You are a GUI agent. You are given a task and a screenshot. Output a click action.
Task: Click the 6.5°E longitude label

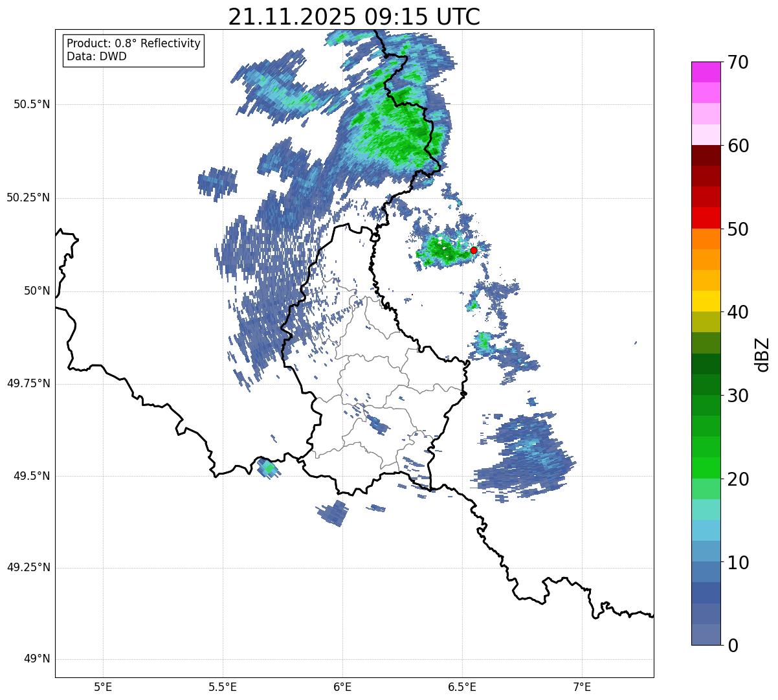462,687
